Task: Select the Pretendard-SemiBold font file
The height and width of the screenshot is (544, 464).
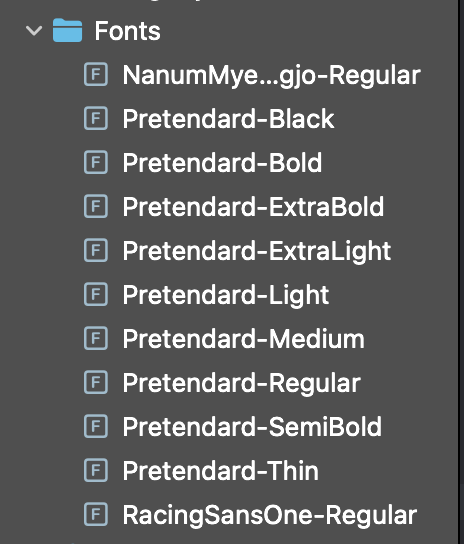Action: pyautogui.click(x=252, y=427)
